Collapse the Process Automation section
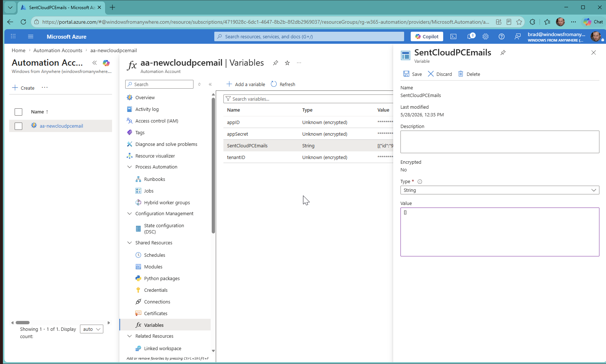The height and width of the screenshot is (364, 606). 129,167
